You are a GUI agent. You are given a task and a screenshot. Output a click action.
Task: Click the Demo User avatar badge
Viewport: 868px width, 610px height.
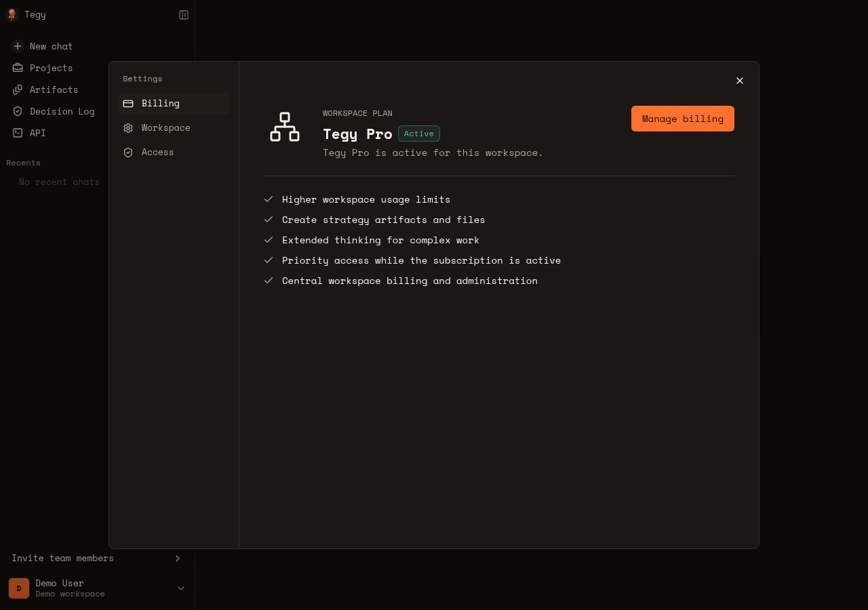[x=19, y=588]
